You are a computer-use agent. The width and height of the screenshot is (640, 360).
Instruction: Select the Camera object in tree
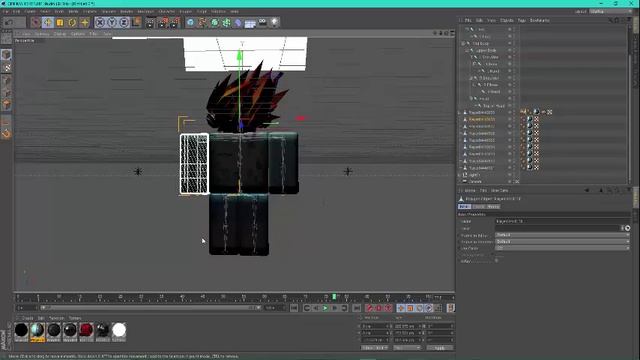475,182
